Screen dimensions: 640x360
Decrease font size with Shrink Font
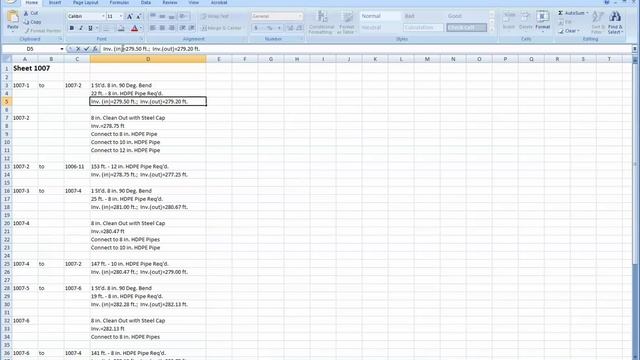[138, 16]
